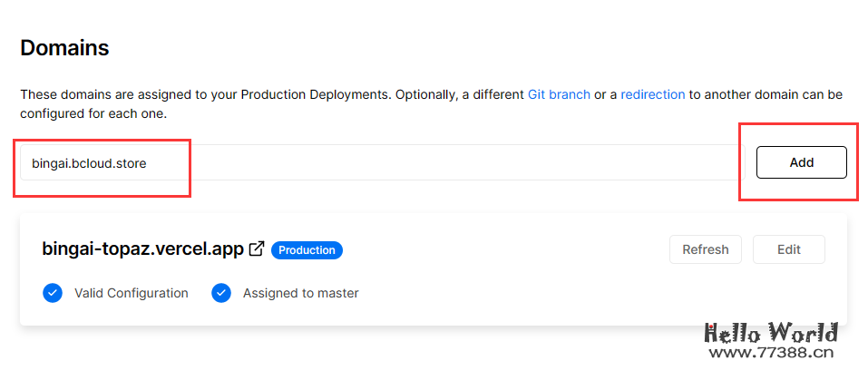Click the 'configured for each one' description line

[x=93, y=115]
